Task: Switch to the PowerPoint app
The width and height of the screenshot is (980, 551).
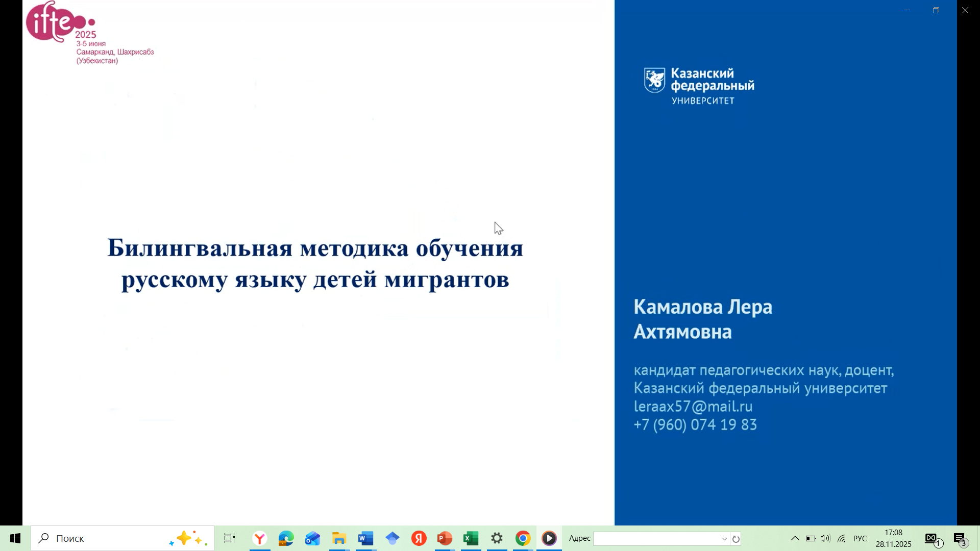Action: pyautogui.click(x=445, y=538)
